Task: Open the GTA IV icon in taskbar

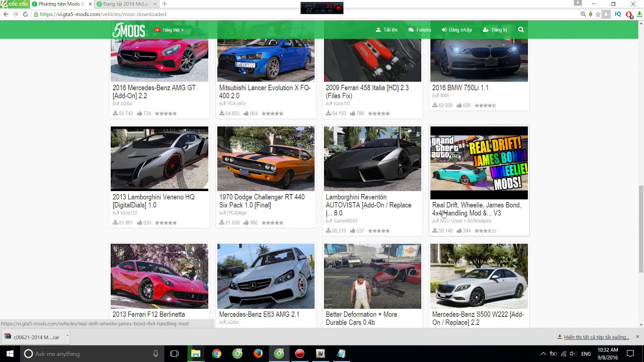Action: (320, 353)
